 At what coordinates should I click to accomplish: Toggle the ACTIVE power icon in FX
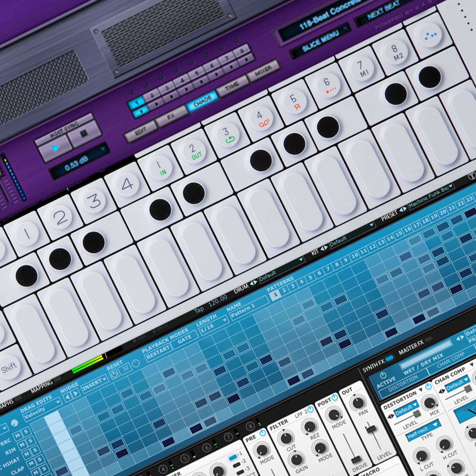coord(383,375)
